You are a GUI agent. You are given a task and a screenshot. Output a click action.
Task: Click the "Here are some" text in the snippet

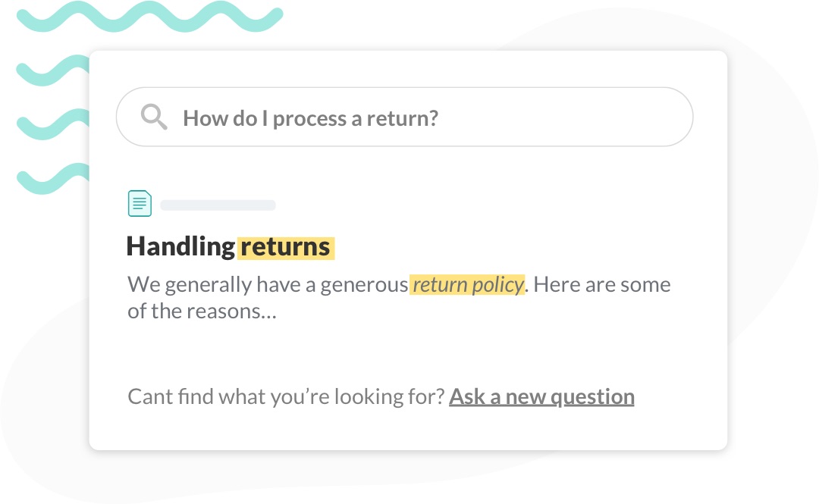tap(601, 285)
